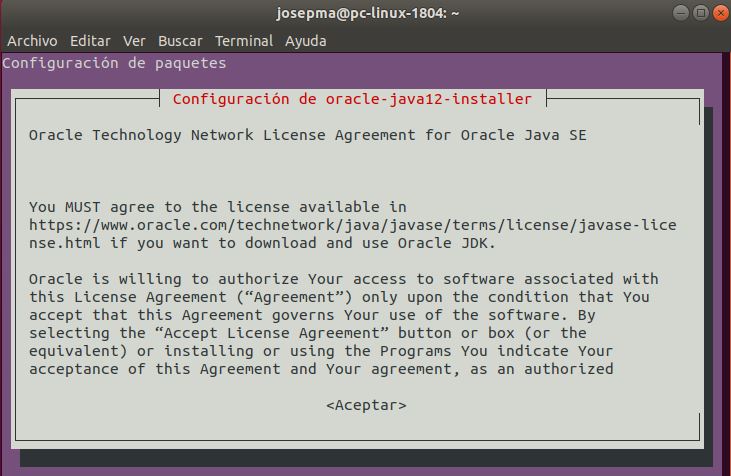The width and height of the screenshot is (731, 476).
Task: Click the 'selecting the “Accept License Agreement”' line
Action: pyautogui.click(x=307, y=333)
